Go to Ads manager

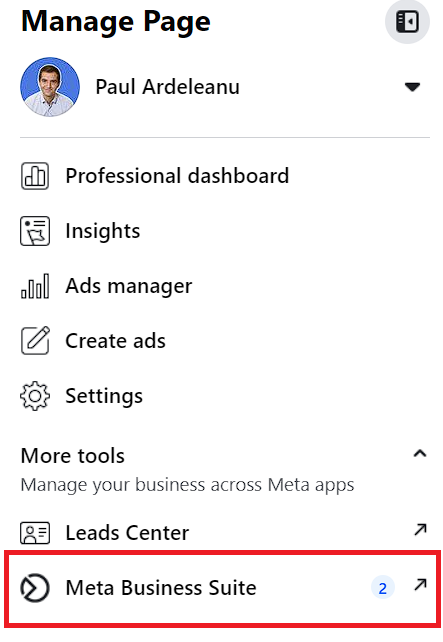(129, 286)
